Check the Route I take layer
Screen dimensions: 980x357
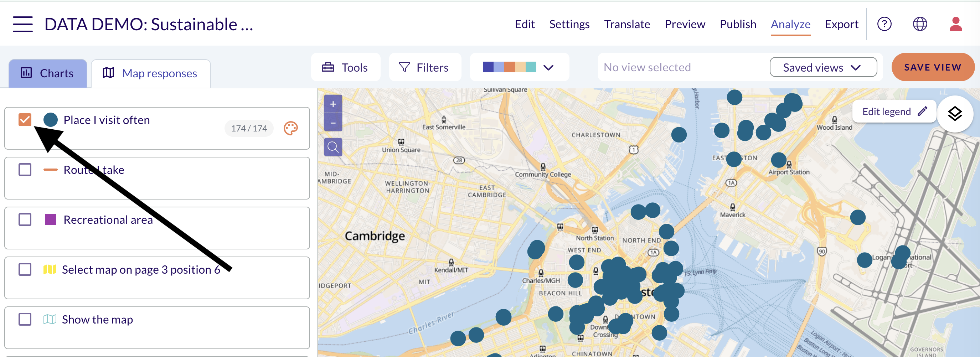[25, 170]
